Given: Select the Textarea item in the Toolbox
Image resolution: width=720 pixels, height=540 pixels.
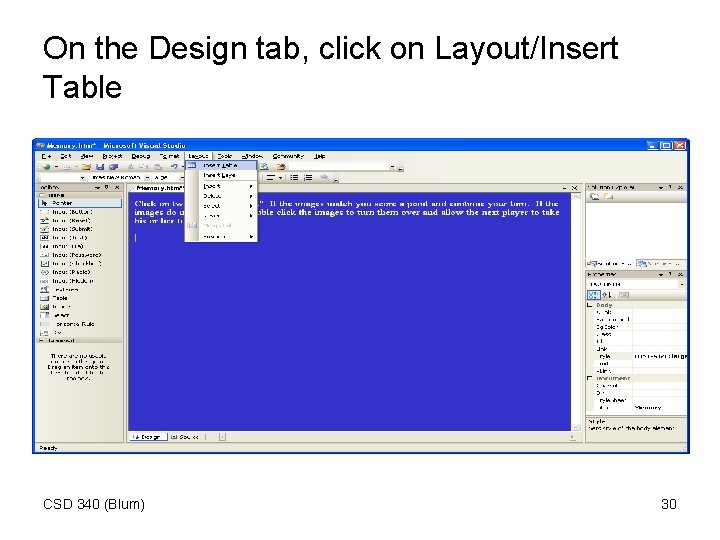Looking at the screenshot, I should (80, 290).
